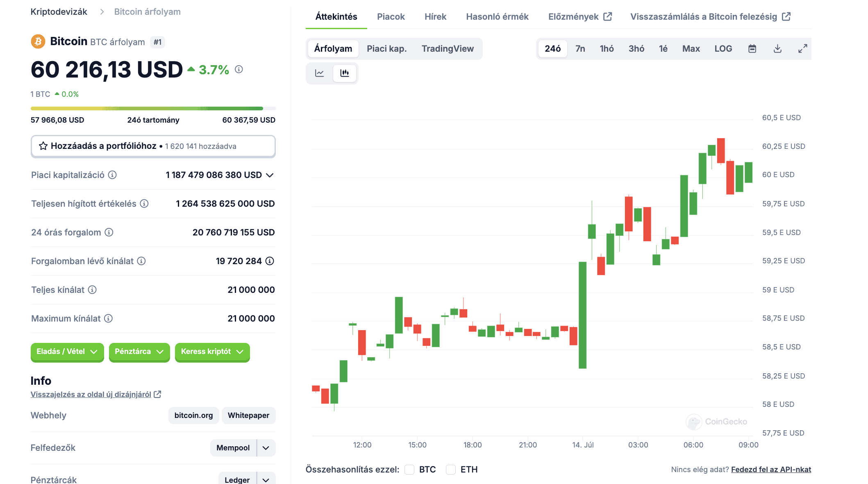
Task: Open the Áttekintés tab
Action: 336,17
